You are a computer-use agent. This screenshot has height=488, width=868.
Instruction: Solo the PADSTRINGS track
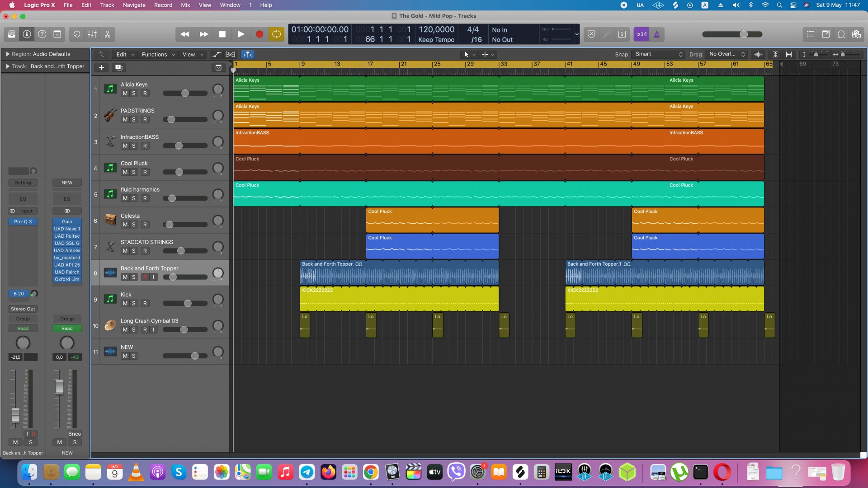134,120
